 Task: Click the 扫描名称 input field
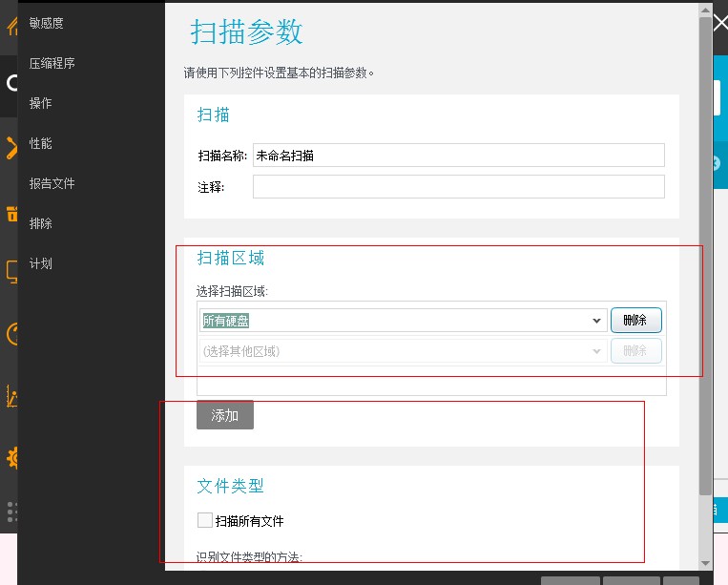click(x=459, y=155)
